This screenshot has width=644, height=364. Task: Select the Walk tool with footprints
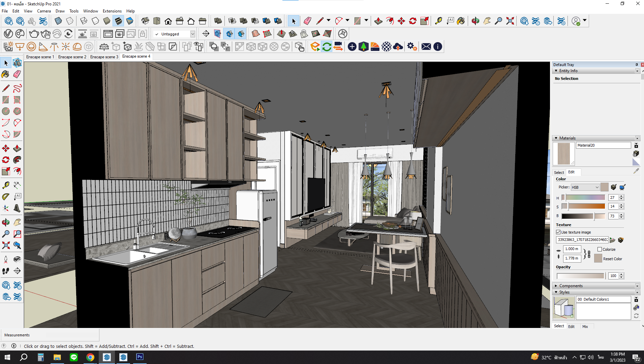(5, 271)
